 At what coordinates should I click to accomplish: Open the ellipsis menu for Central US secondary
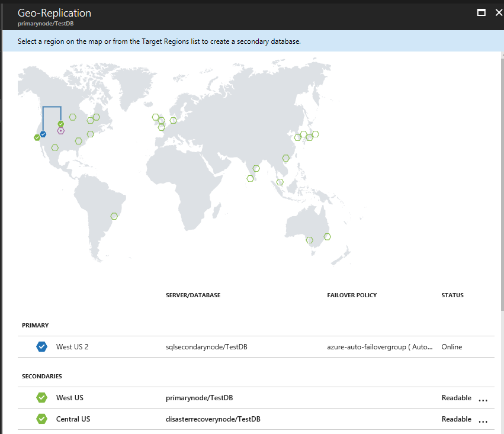pyautogui.click(x=483, y=421)
